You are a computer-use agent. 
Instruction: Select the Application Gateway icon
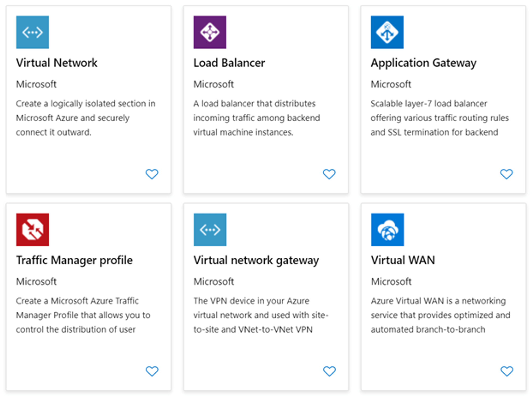[x=387, y=32]
